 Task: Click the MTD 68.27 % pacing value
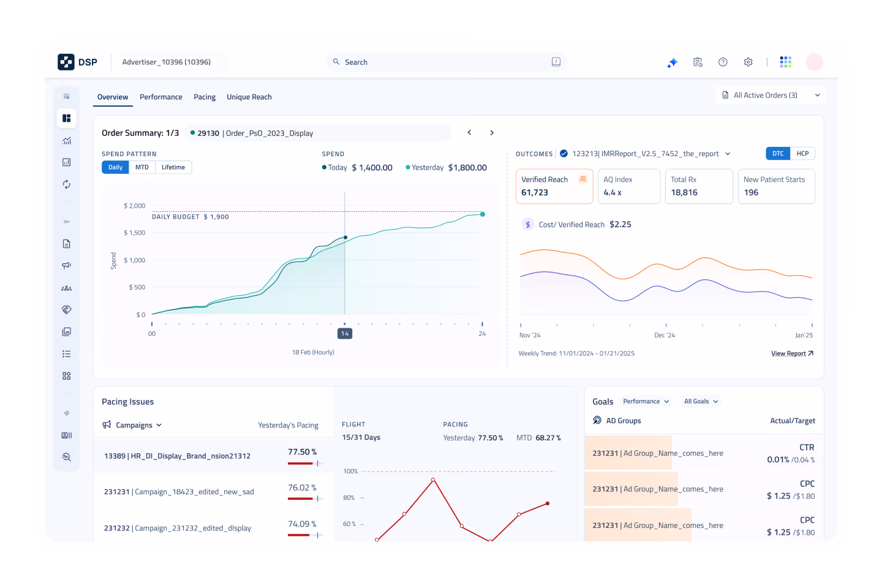tap(538, 438)
